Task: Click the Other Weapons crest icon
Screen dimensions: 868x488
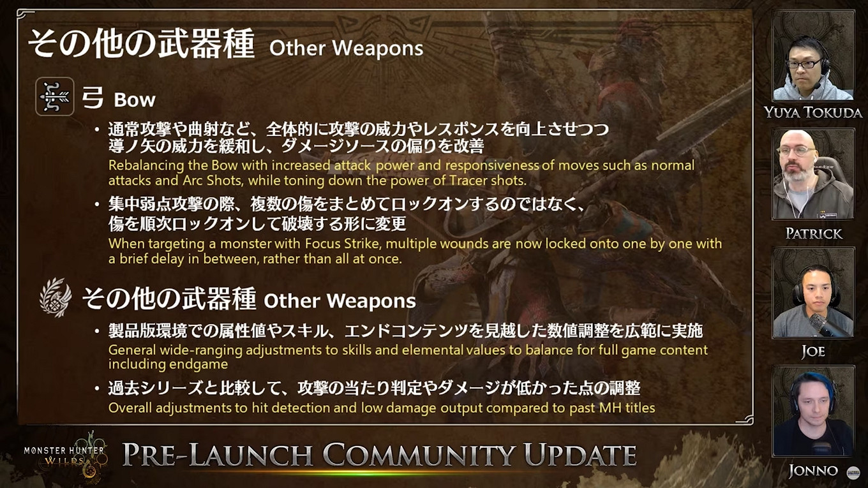Action: 55,297
